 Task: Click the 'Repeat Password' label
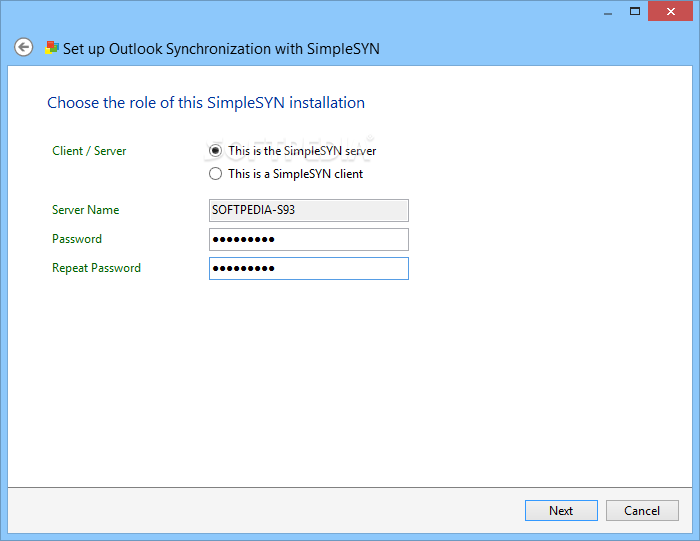point(96,268)
